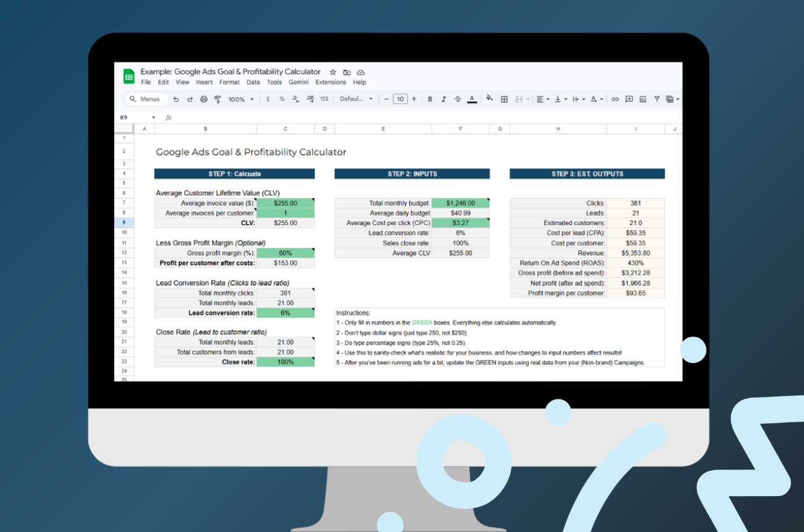Star the spreadsheet document
The image size is (804, 532).
point(333,72)
